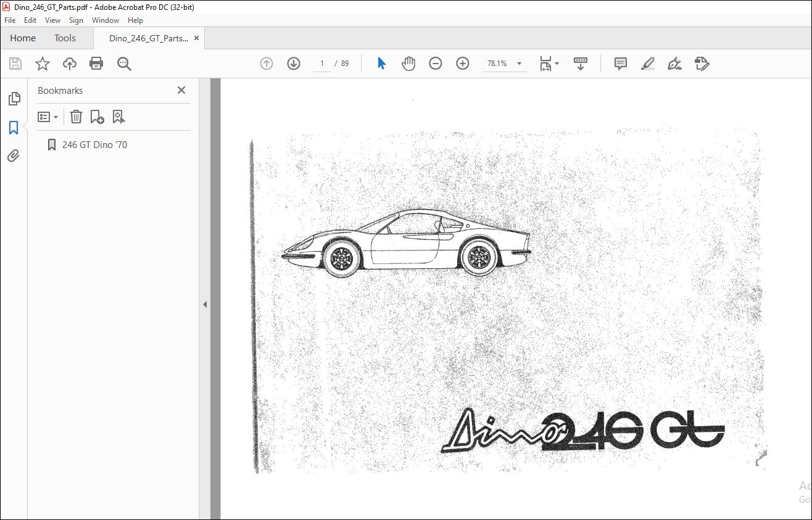Find current bookmark icon
Image resolution: width=812 pixels, height=520 pixels.
pyautogui.click(x=118, y=117)
